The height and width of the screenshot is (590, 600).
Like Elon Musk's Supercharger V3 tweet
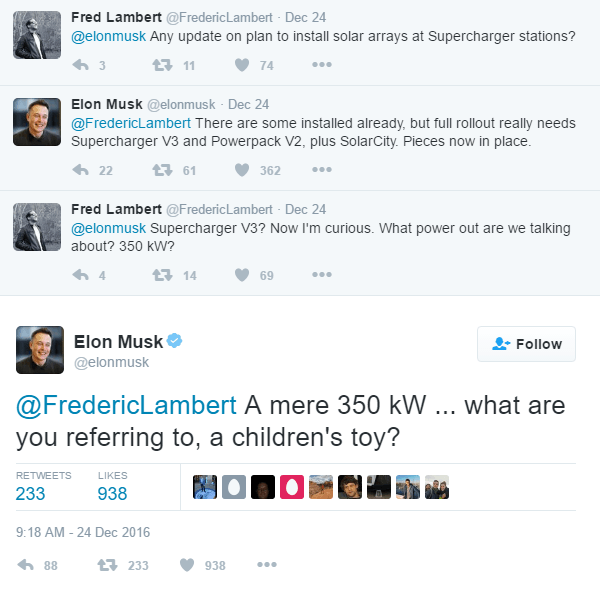[x=242, y=170]
